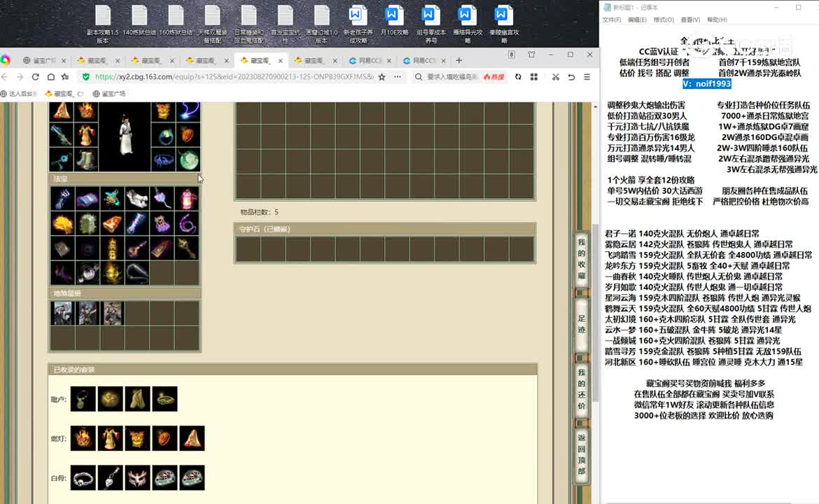819x504 pixels.
Task: Click the flame item in the 燃灯 set row
Action: (83, 438)
